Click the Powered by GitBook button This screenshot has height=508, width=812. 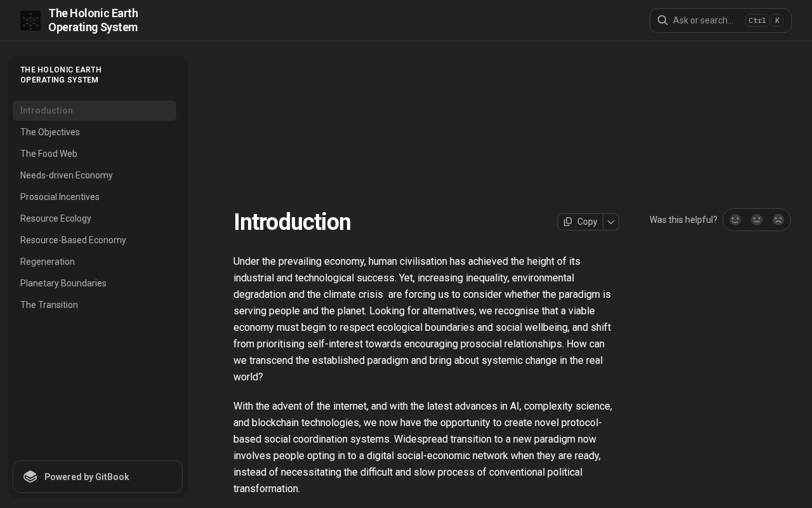pos(98,477)
